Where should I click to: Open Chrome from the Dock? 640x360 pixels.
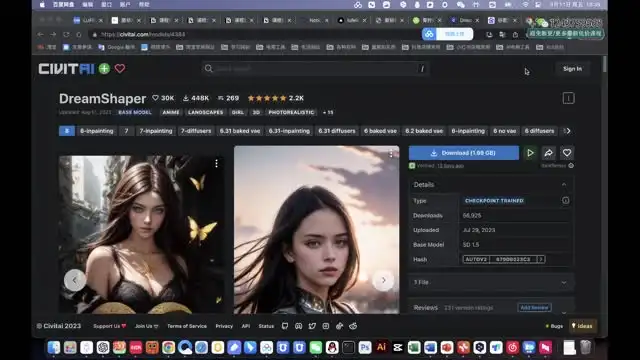coord(168,347)
